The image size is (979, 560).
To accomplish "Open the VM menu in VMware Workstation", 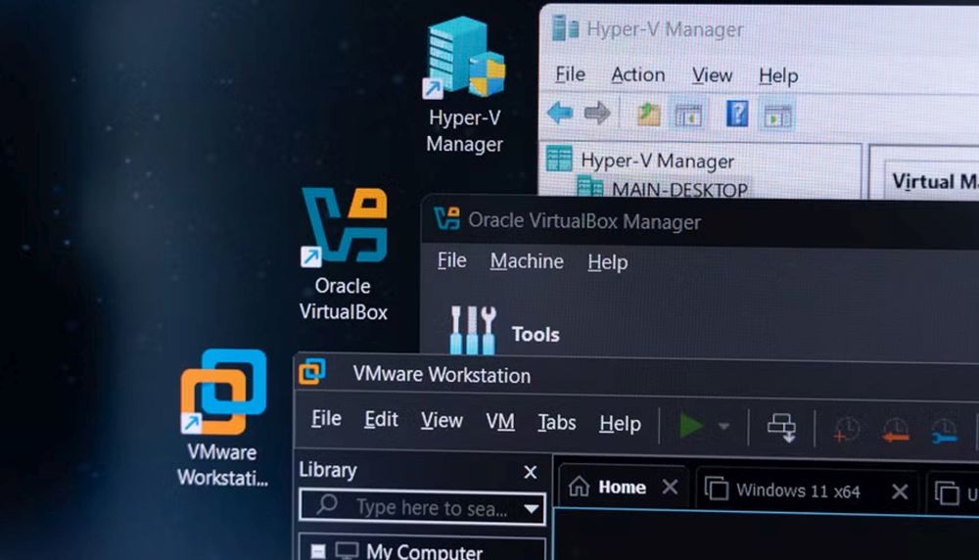I will click(499, 422).
